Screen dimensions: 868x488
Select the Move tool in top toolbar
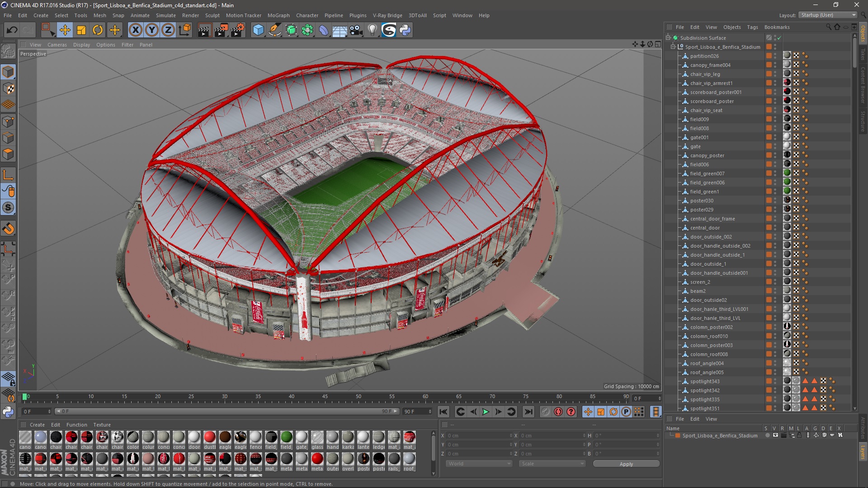65,30
